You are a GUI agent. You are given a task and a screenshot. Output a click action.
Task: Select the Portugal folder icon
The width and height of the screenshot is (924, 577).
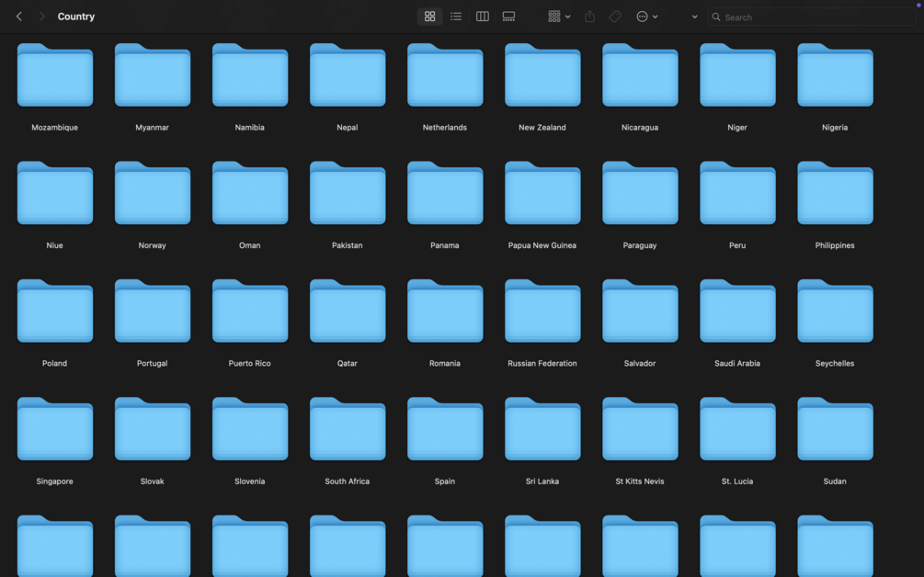(153, 311)
